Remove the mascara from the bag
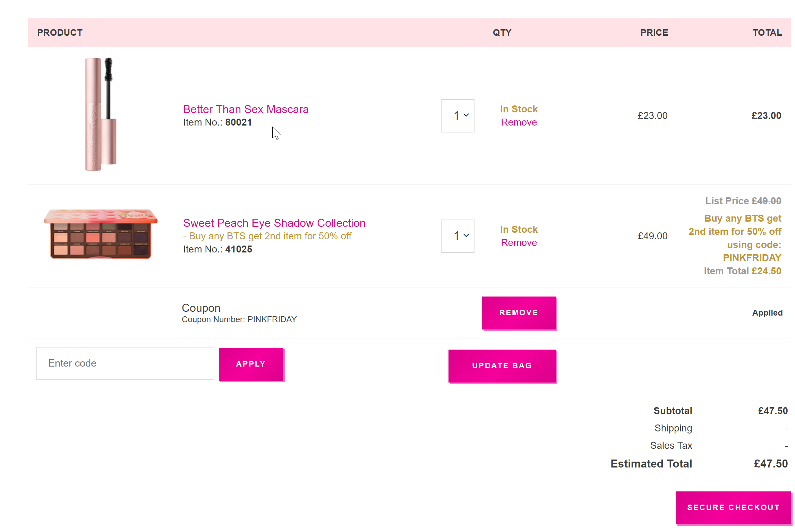Viewport: 795px width, 532px height. pyautogui.click(x=519, y=122)
